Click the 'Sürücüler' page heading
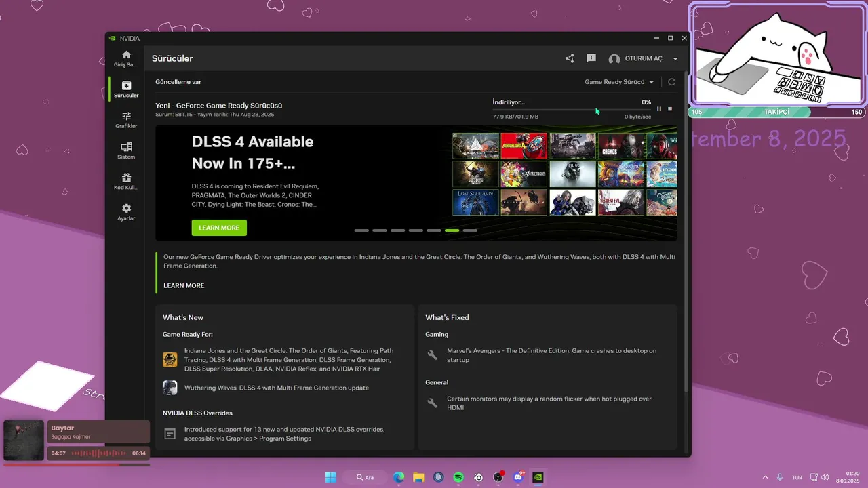Screen dimensions: 868x488 [172, 58]
